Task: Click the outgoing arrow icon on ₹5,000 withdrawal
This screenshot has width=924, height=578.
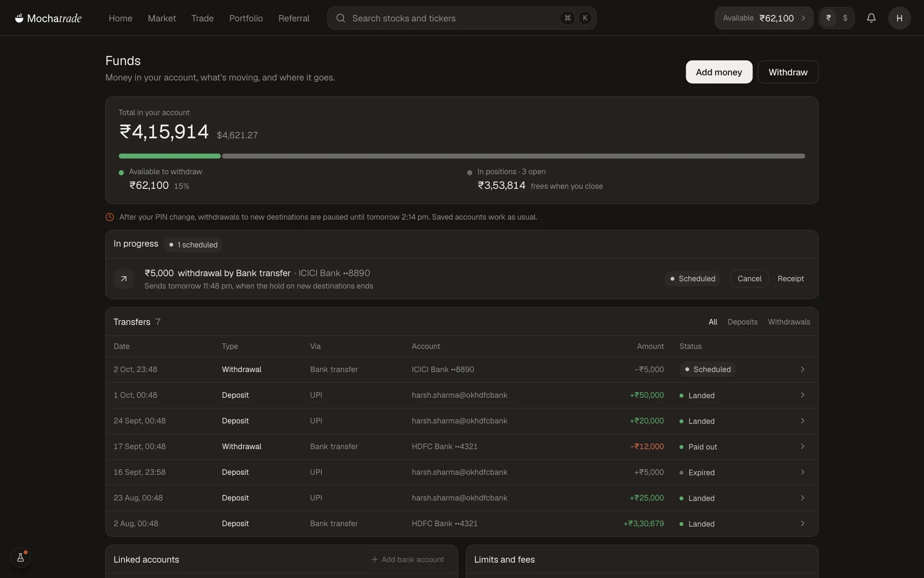Action: pyautogui.click(x=124, y=279)
